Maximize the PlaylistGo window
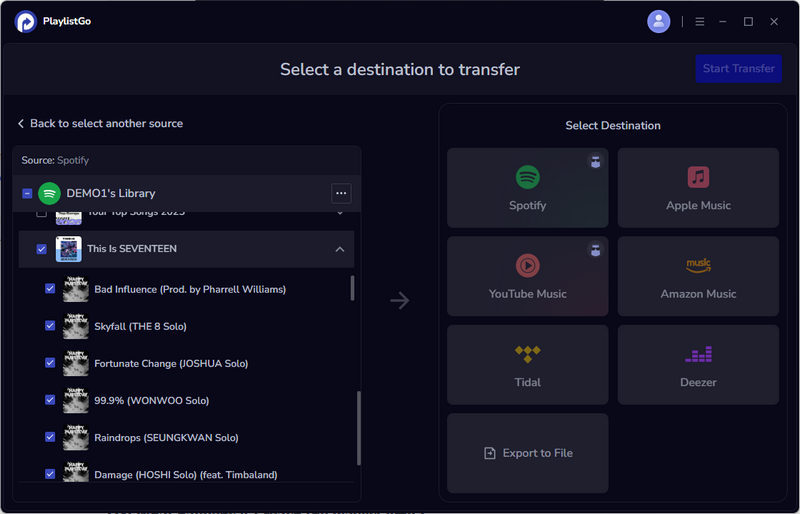 click(x=748, y=21)
